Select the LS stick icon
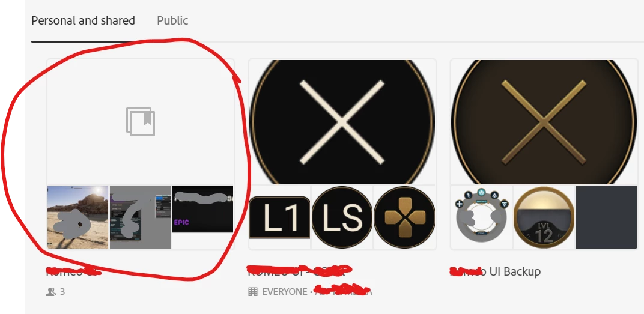 (342, 217)
